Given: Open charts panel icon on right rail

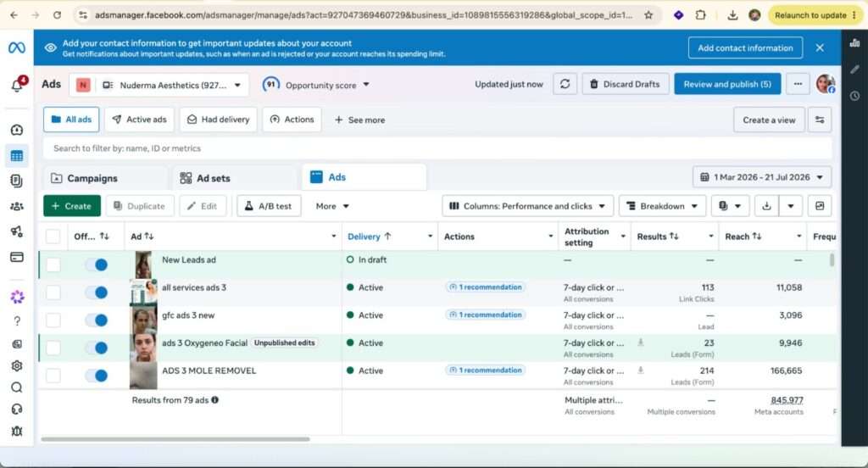Looking at the screenshot, I should point(854,42).
